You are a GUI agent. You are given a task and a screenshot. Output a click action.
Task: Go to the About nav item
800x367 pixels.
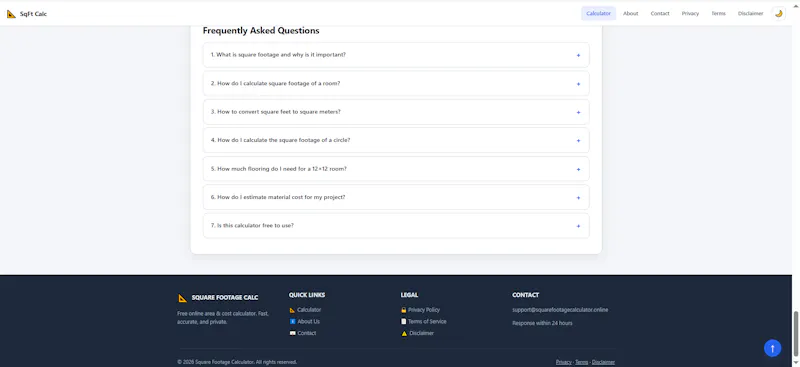click(x=631, y=14)
